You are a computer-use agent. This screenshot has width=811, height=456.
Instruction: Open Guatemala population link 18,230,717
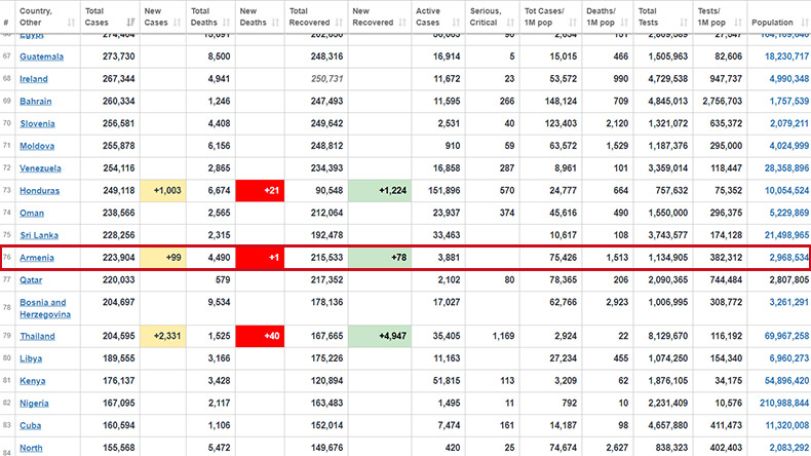(787, 56)
